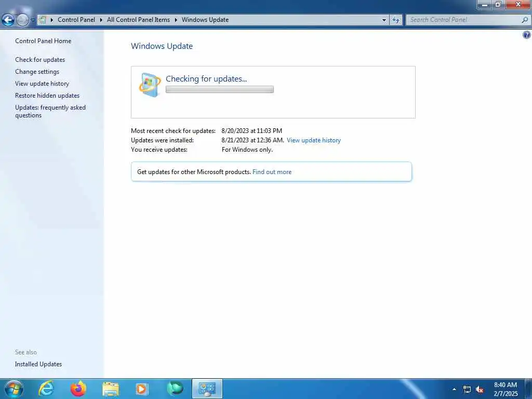Image resolution: width=532 pixels, height=399 pixels.
Task: Open Windows Media Player from taskbar
Action: [141, 389]
